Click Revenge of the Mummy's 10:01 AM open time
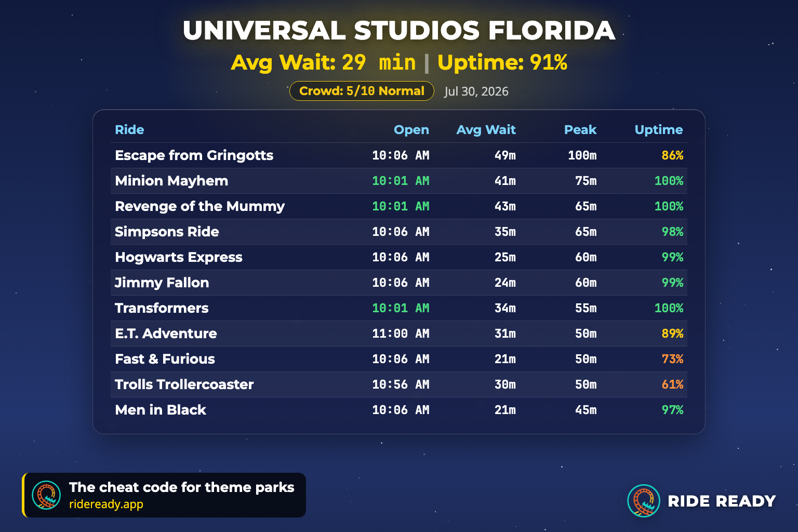The image size is (798, 532). coord(401,206)
